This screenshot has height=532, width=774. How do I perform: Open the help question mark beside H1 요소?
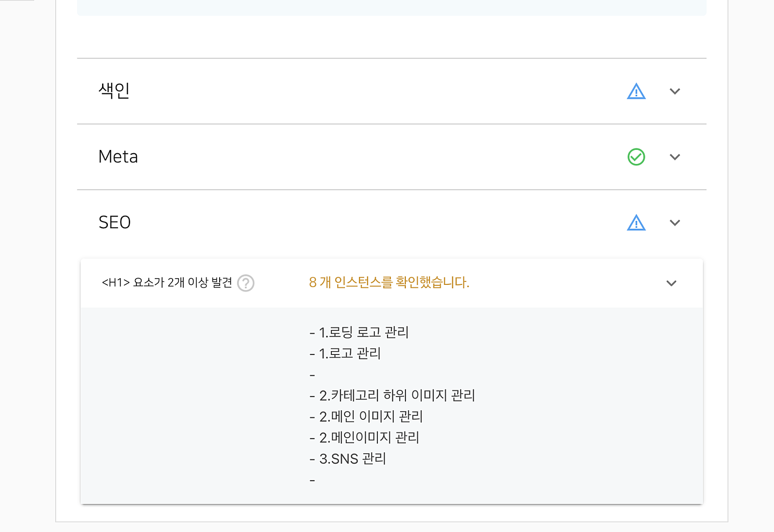point(246,283)
